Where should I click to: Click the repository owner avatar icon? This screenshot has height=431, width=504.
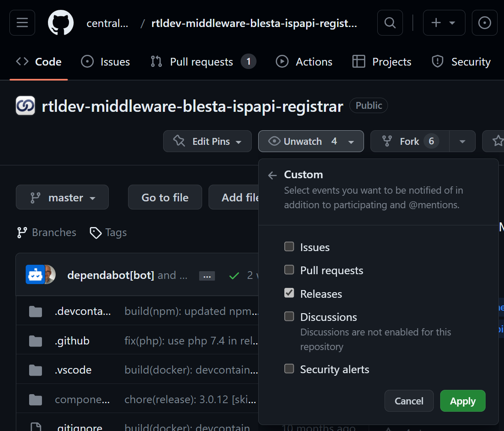point(25,105)
